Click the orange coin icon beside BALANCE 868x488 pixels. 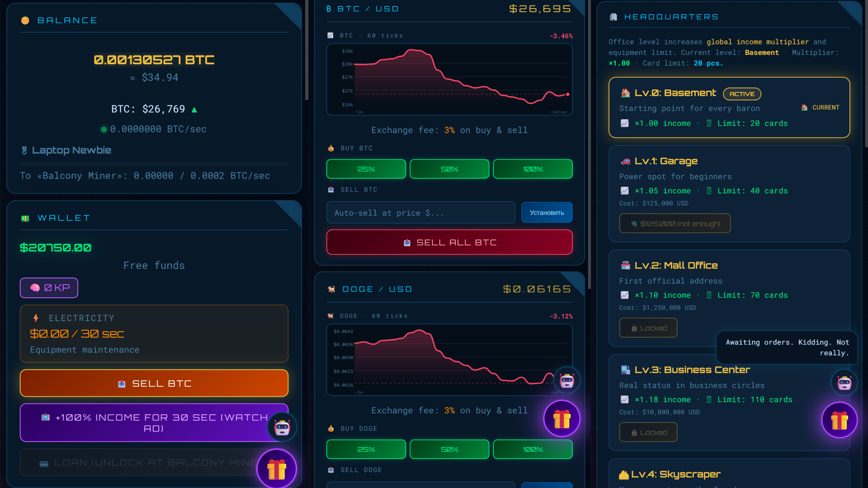[25, 20]
